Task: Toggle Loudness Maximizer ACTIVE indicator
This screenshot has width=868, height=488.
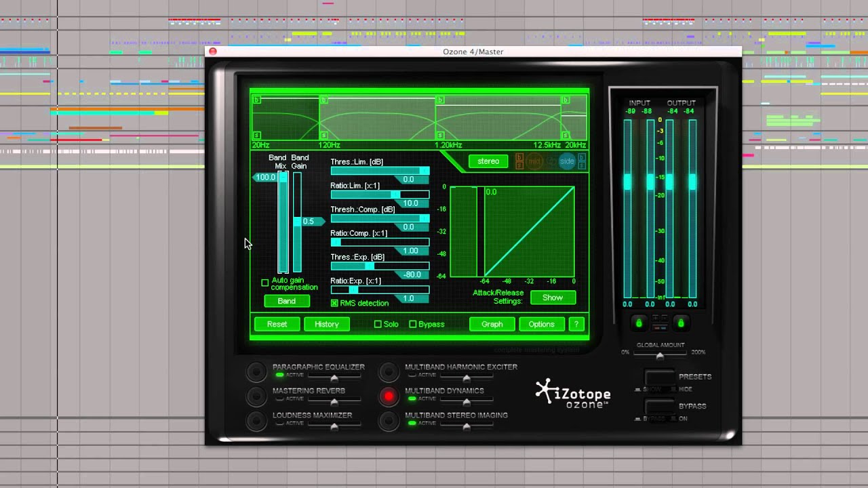Action: pyautogui.click(x=279, y=423)
